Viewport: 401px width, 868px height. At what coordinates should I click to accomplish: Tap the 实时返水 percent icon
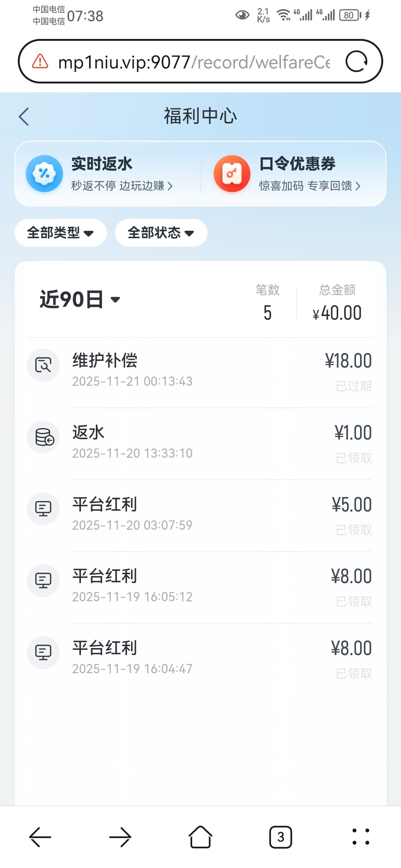(x=44, y=174)
